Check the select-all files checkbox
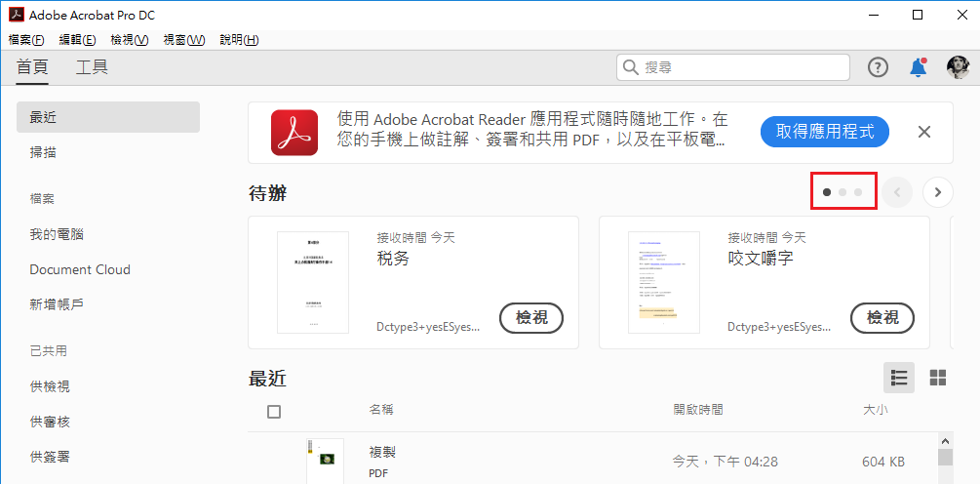 click(x=274, y=412)
